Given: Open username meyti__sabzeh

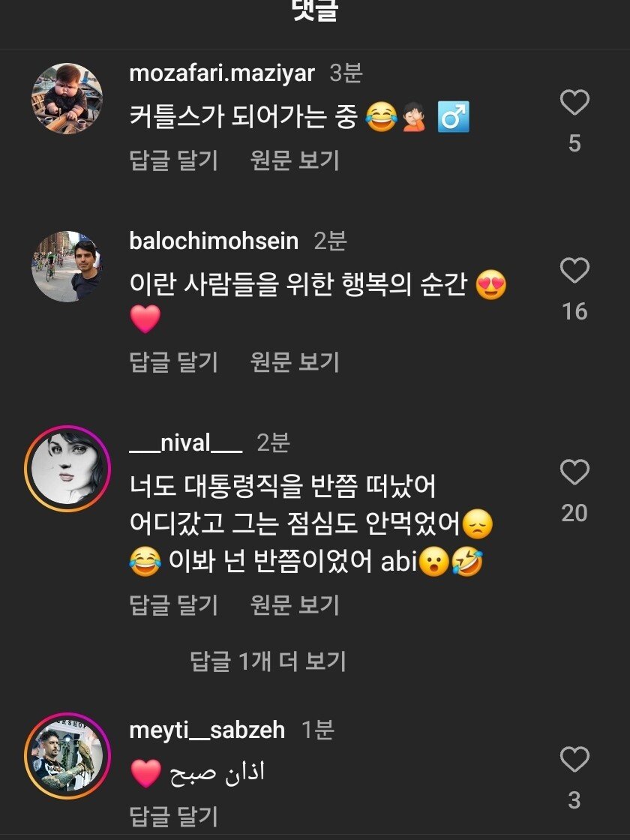Looking at the screenshot, I should [x=207, y=730].
